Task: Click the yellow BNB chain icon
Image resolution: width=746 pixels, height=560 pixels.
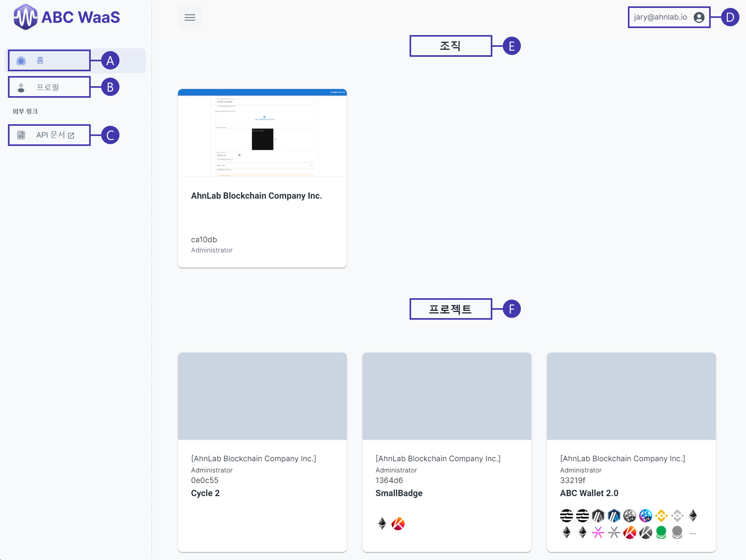Action: 661,515
